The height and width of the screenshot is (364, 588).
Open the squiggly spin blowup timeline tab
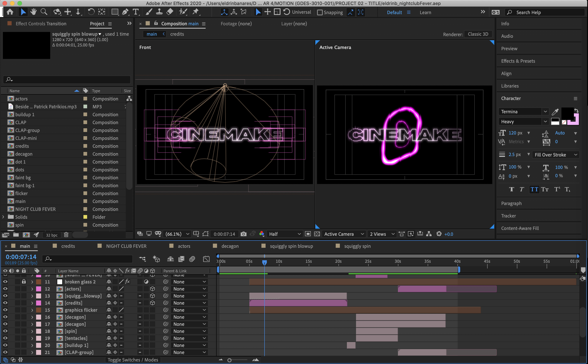pyautogui.click(x=291, y=246)
